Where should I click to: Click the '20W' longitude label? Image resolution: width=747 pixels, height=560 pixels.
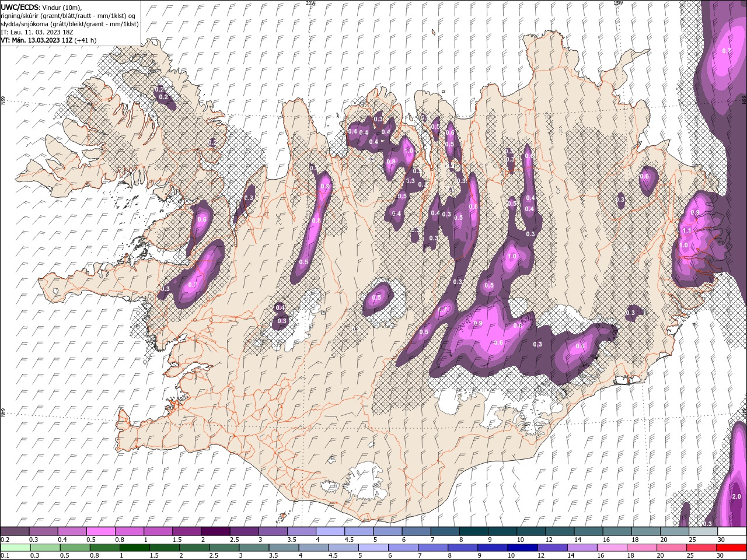pos(310,3)
